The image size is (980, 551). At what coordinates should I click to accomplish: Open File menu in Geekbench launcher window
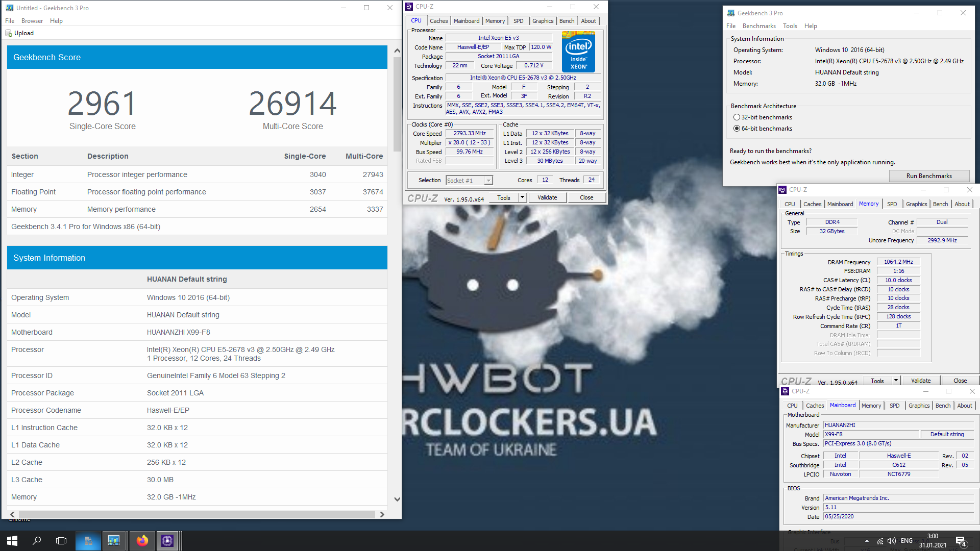click(x=731, y=26)
